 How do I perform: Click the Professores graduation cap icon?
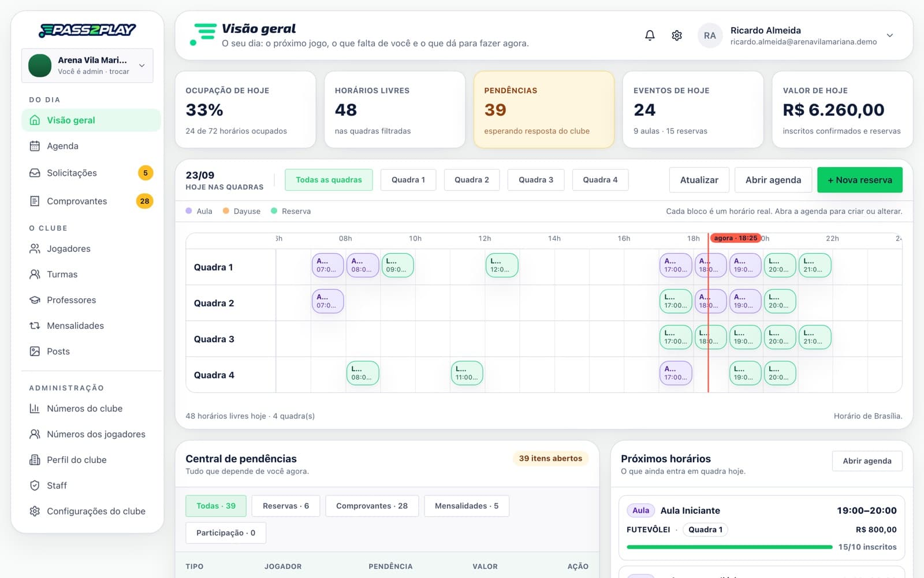[35, 300]
